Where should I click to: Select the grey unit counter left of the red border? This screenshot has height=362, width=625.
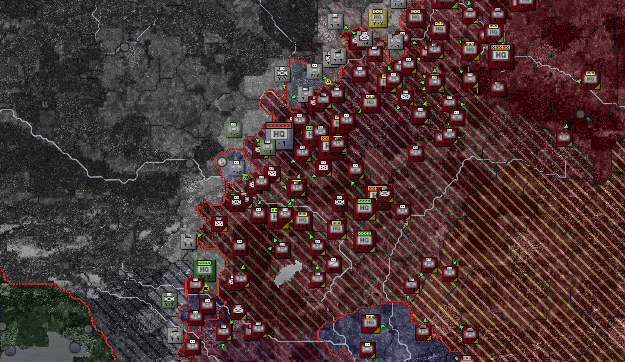click(x=189, y=241)
